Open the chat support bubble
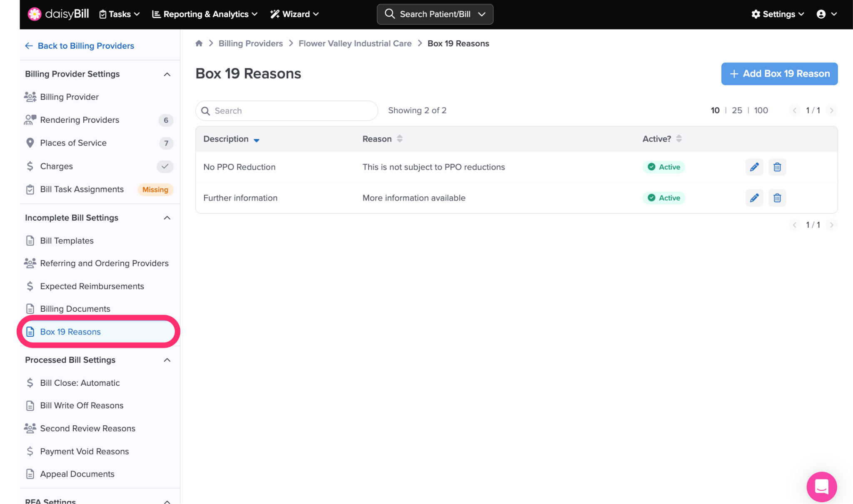Viewport: 853px width, 504px height. coord(821,486)
